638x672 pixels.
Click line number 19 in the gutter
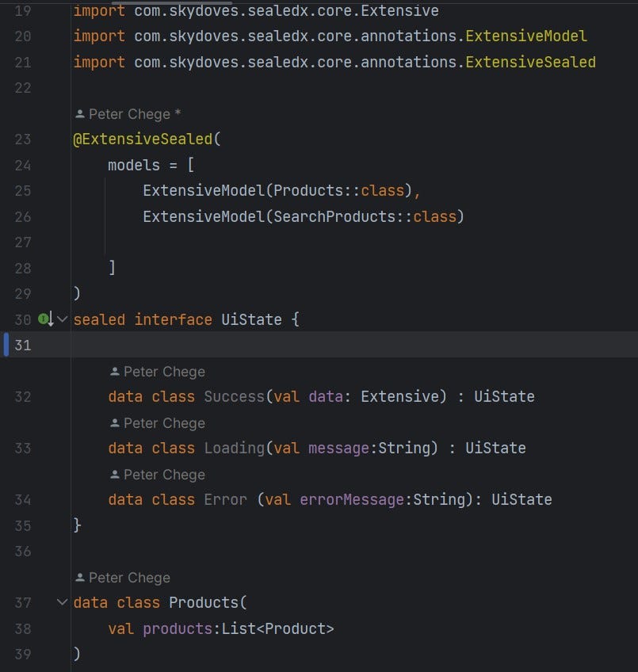(23, 11)
